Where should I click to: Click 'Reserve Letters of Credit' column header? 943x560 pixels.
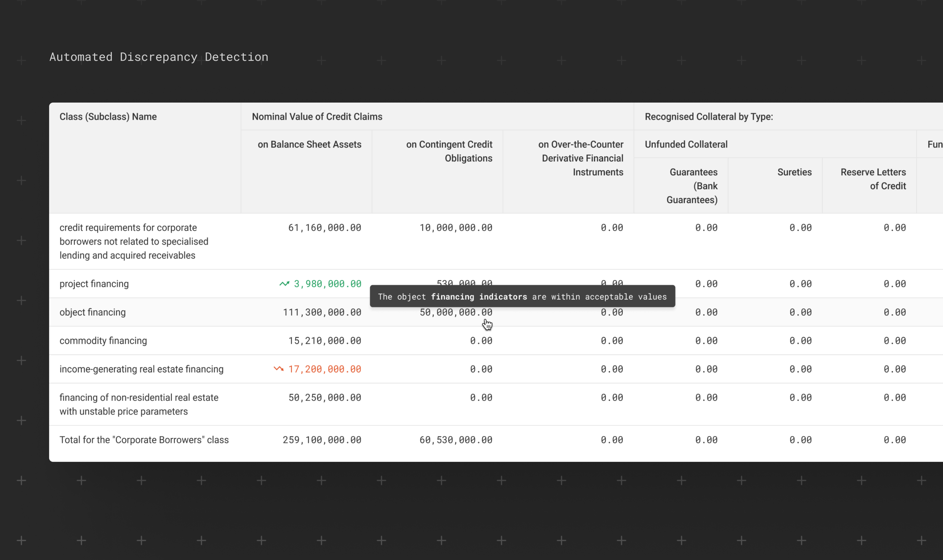873,179
